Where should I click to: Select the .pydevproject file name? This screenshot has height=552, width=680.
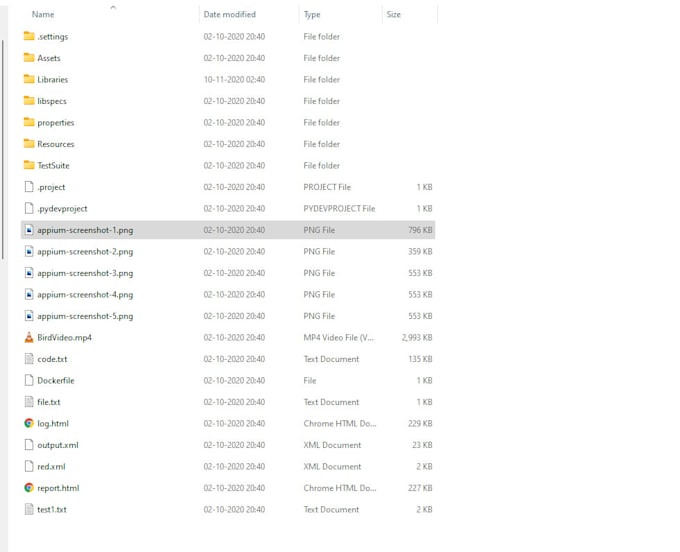pos(62,209)
